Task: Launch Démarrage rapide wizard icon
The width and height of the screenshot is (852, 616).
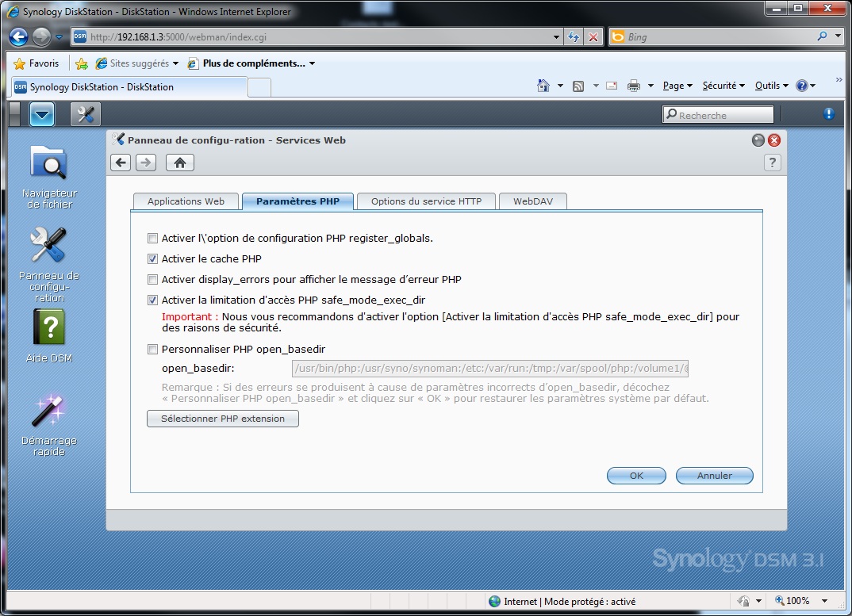Action: point(49,425)
